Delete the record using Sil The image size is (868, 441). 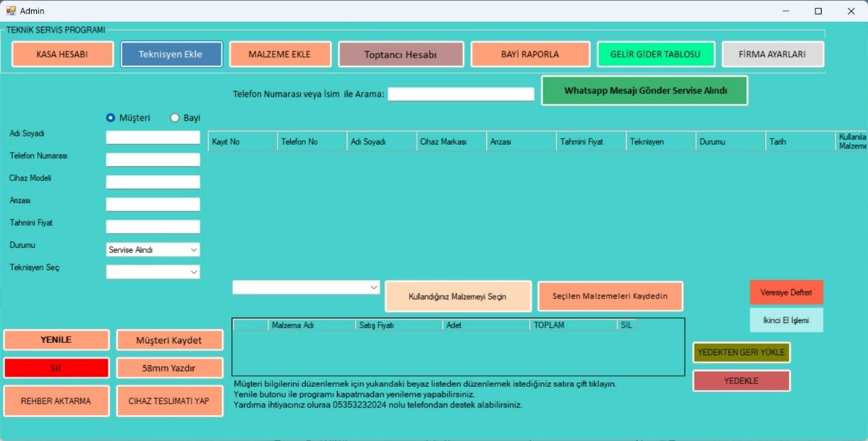[x=56, y=367]
